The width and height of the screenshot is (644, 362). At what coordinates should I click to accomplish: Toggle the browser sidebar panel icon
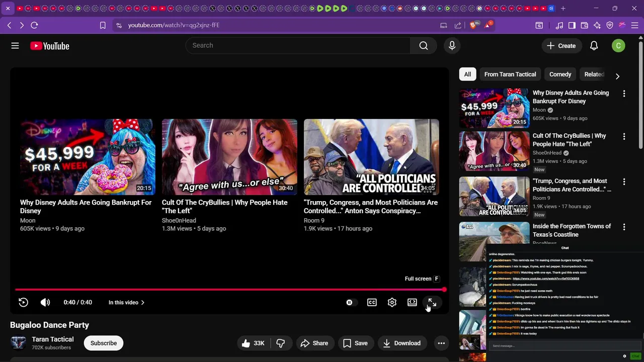[x=572, y=25]
